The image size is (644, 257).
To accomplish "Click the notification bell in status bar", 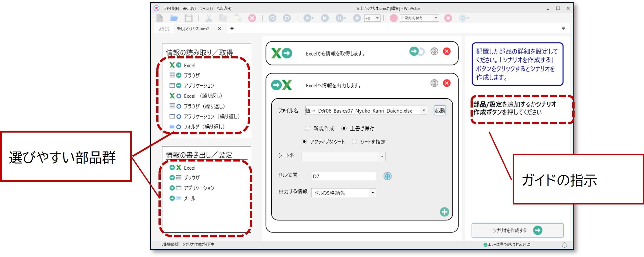I will coord(564,245).
